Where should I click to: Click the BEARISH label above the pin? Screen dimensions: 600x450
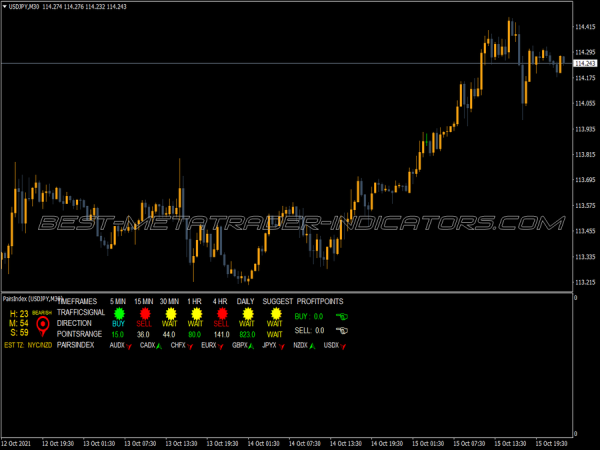pos(42,313)
